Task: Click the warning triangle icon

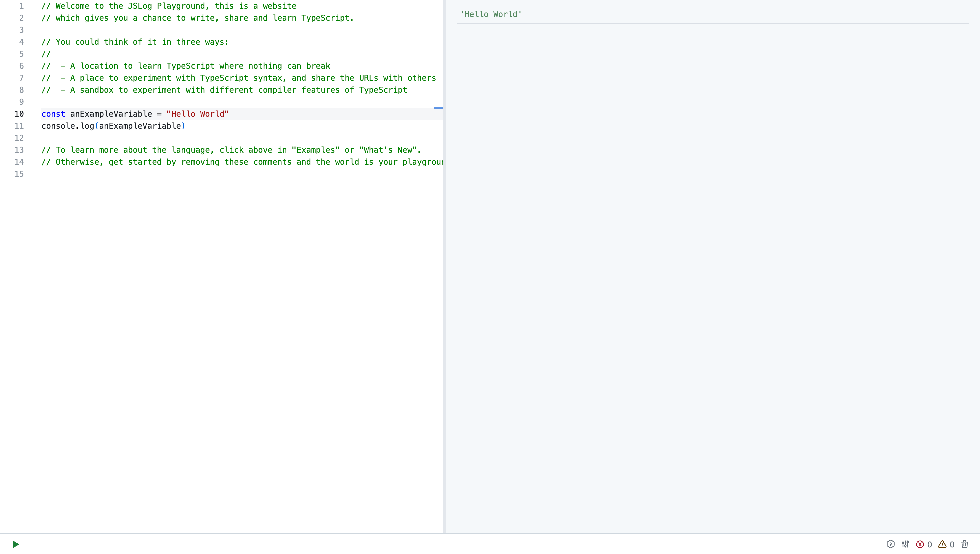Action: coord(942,544)
